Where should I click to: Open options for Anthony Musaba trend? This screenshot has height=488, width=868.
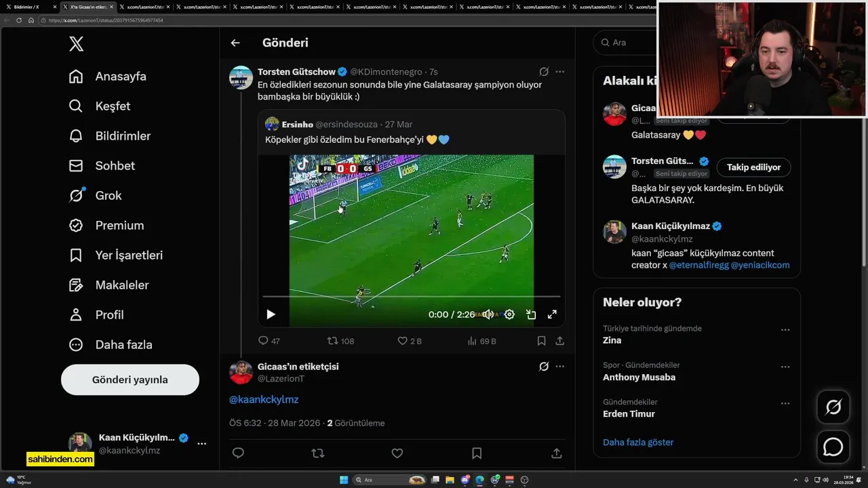coord(785,367)
